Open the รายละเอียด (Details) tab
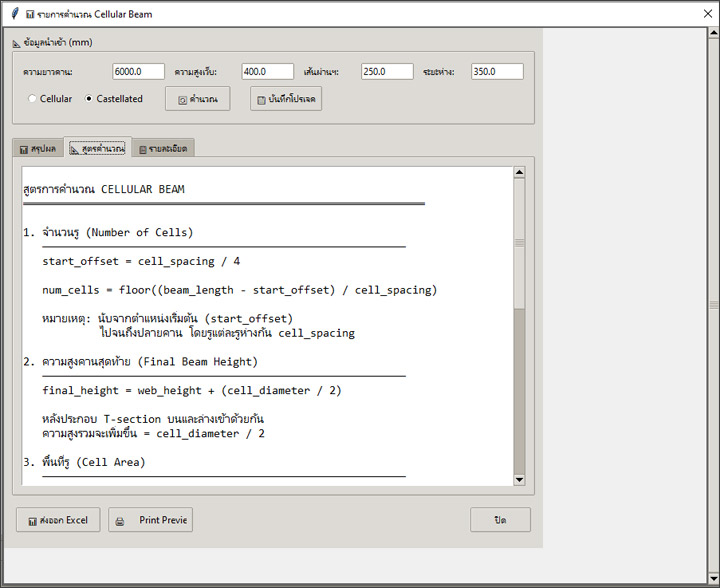This screenshot has height=588, width=720. point(162,148)
